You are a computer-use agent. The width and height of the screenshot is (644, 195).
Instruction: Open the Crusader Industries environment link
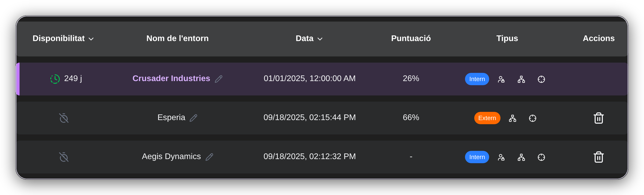(x=171, y=78)
